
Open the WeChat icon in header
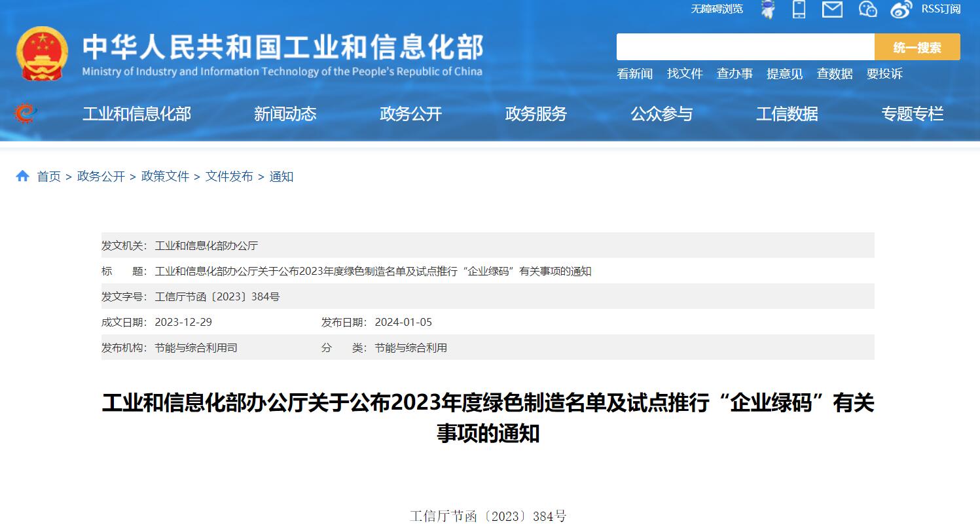pos(867,9)
